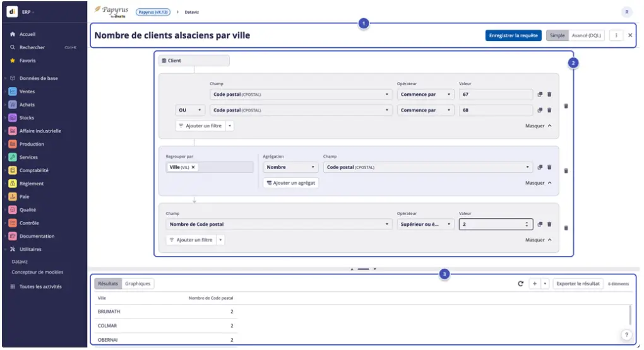Open the Ventes module in sidebar

click(27, 91)
